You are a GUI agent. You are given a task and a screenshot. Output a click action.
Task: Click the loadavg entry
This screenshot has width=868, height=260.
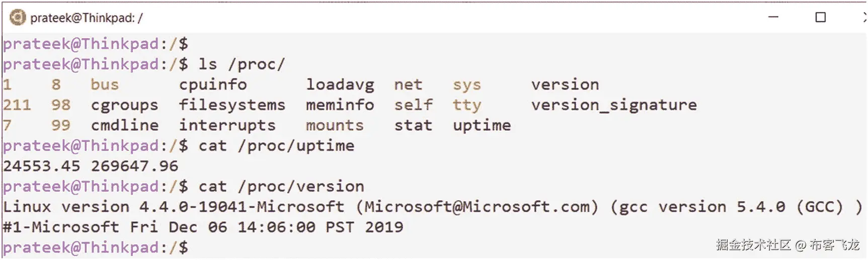coord(340,84)
